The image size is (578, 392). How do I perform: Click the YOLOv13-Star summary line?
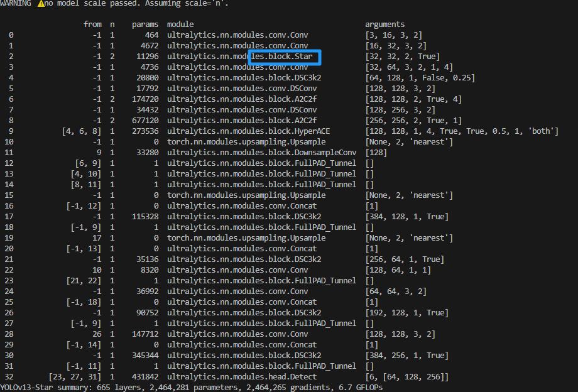(192, 388)
